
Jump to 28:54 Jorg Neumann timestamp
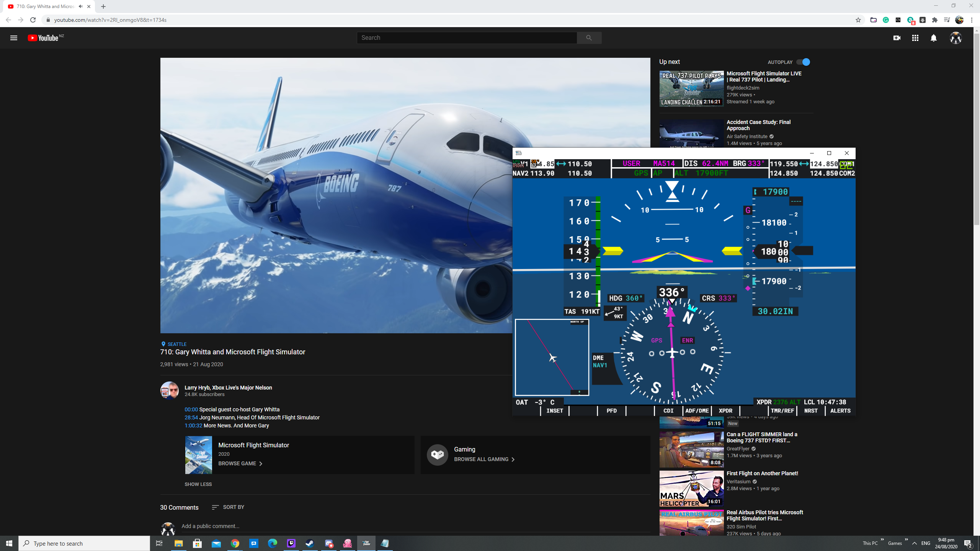(x=191, y=417)
